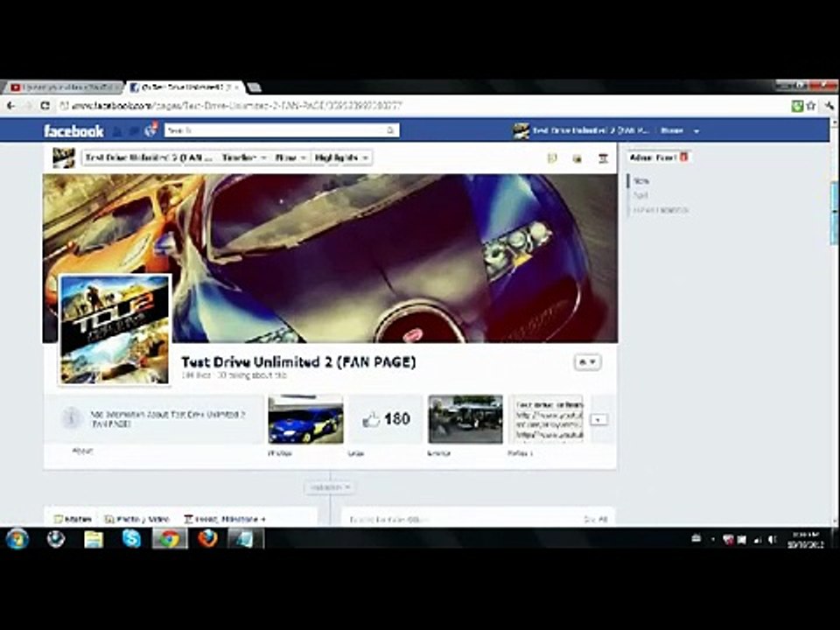Open the About link
The width and height of the screenshot is (840, 630).
click(x=82, y=451)
